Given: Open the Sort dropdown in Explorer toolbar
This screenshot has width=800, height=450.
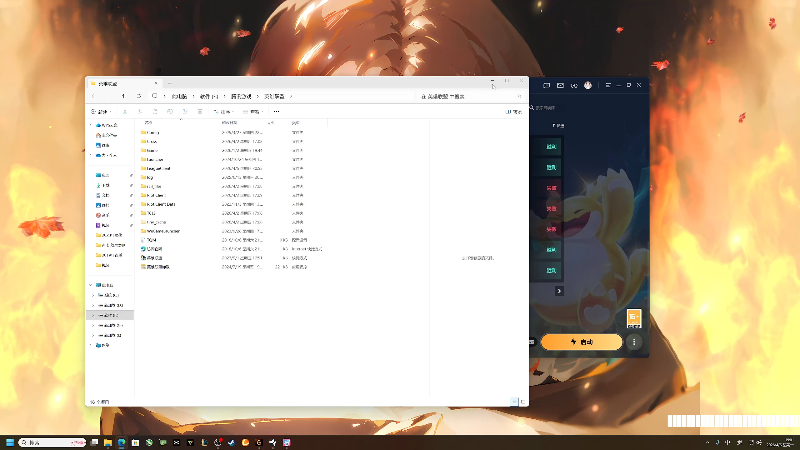Looking at the screenshot, I should point(223,111).
